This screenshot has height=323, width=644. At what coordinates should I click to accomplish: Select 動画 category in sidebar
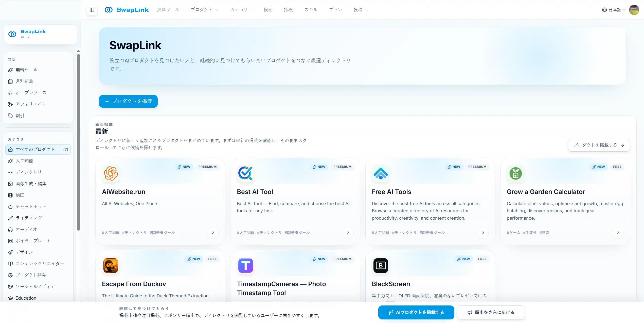[38, 195]
